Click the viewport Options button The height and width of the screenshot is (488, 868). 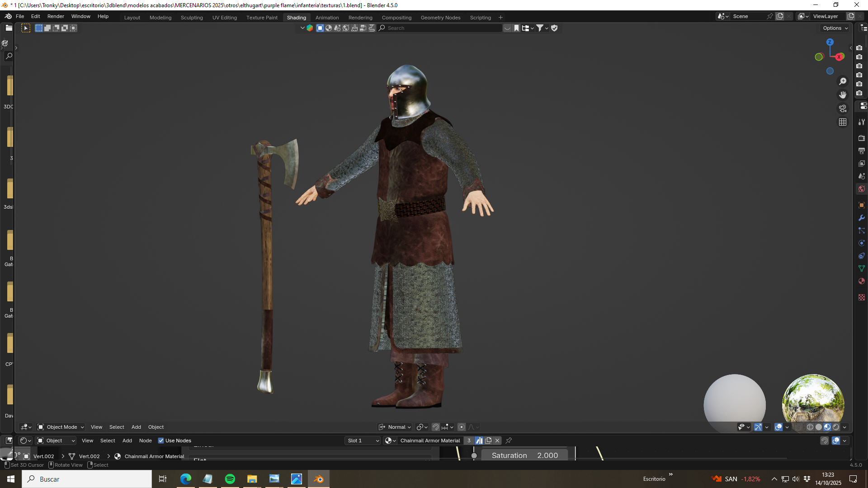pyautogui.click(x=835, y=28)
